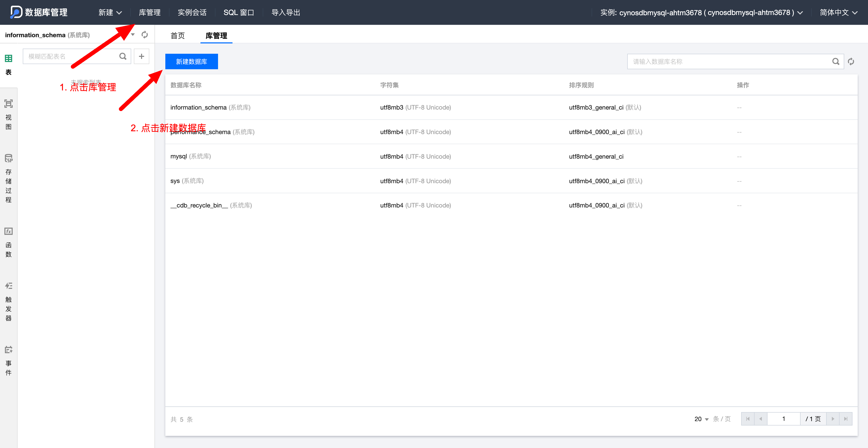The width and height of the screenshot is (868, 448).
Task: Go to the next page arrow
Action: (x=833, y=419)
